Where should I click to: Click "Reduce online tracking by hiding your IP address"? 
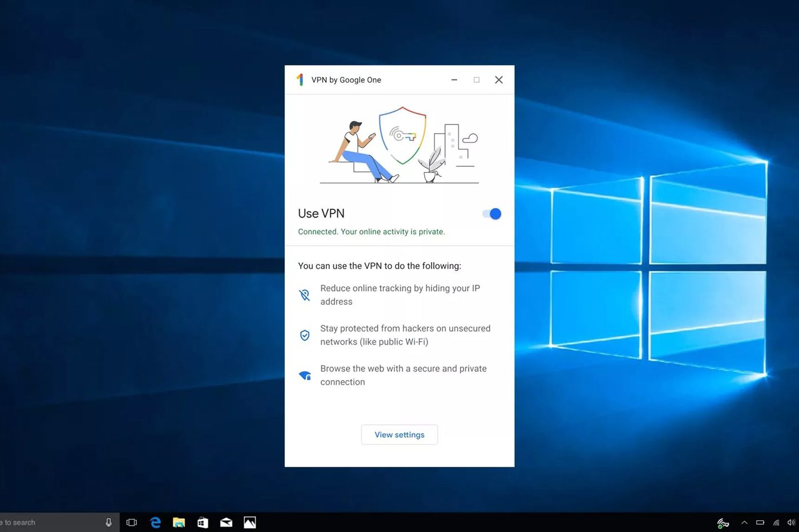(400, 295)
